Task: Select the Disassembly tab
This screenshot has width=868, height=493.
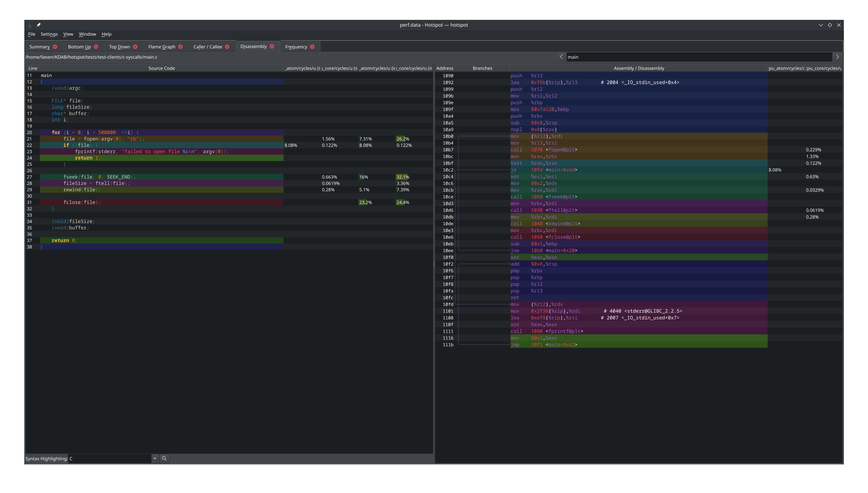Action: [253, 46]
